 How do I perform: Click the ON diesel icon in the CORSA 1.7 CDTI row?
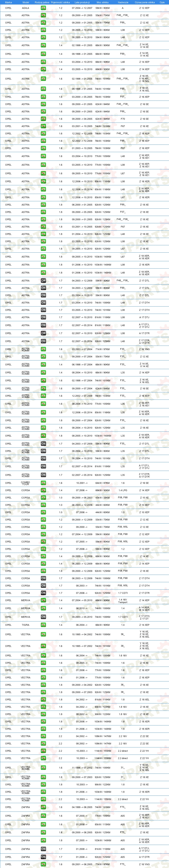point(43,593)
